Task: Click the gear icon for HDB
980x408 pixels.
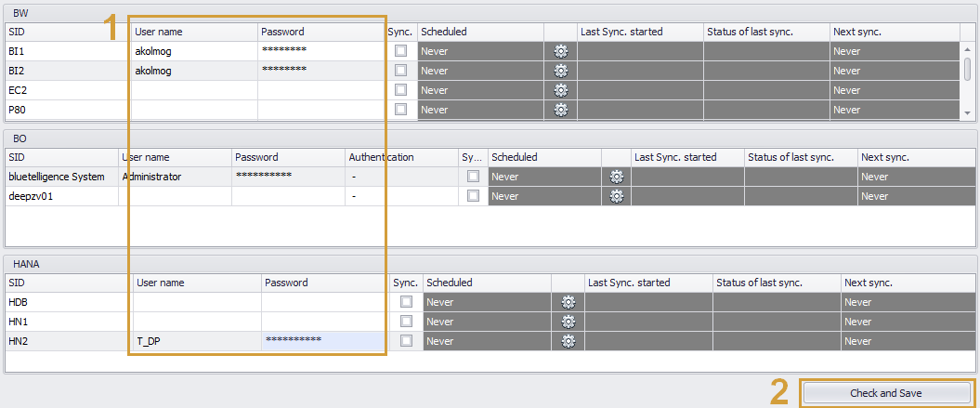Action: click(568, 302)
